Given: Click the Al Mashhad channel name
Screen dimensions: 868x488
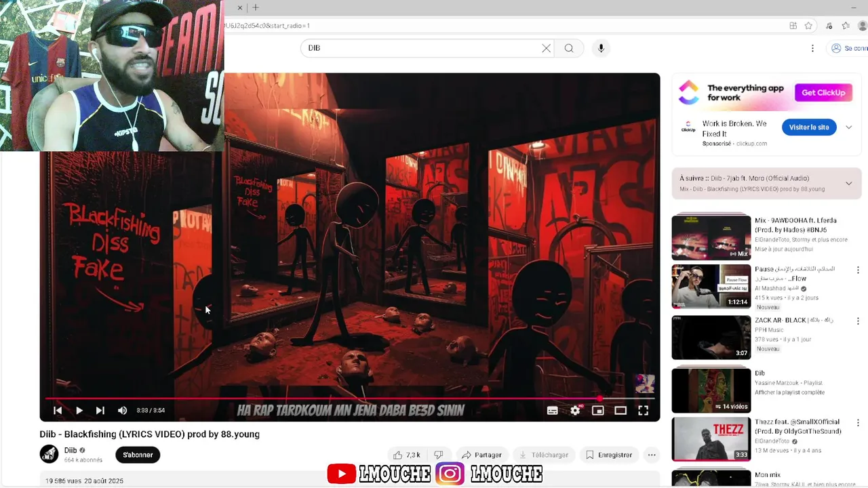Looking at the screenshot, I should point(776,288).
